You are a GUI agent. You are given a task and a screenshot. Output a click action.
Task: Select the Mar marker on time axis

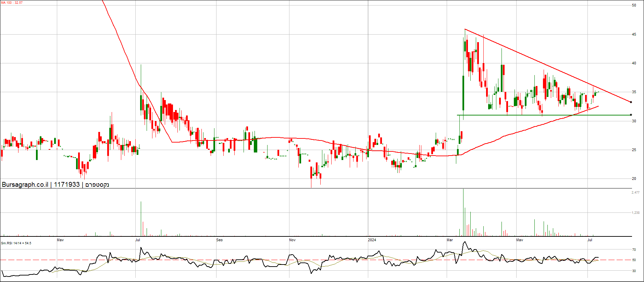pos(450,240)
